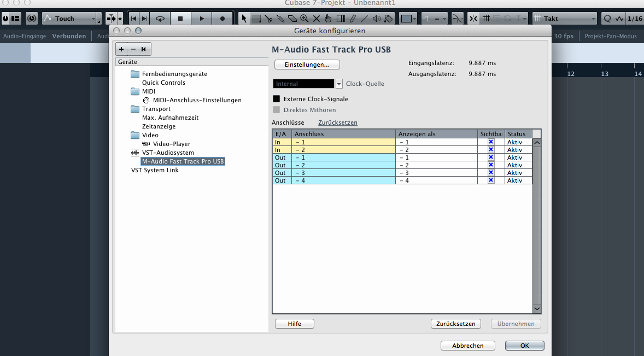644x356 pixels.
Task: Toggle Sichtbar checkbox for In 2 row
Action: (x=491, y=150)
